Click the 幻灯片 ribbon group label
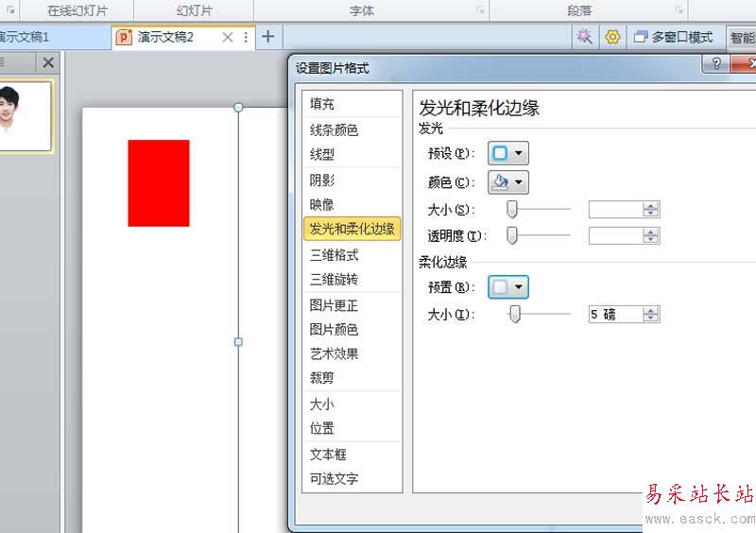This screenshot has width=756, height=533. 194,10
